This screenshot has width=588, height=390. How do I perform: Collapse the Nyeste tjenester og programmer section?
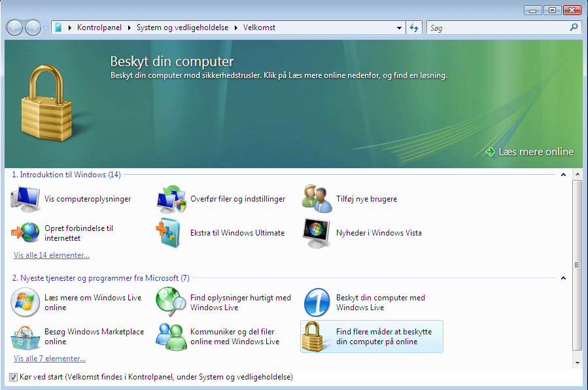[x=562, y=278]
